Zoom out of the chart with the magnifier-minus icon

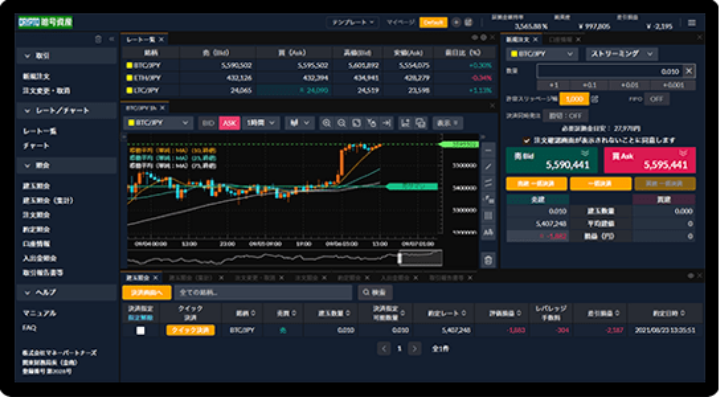coord(342,123)
